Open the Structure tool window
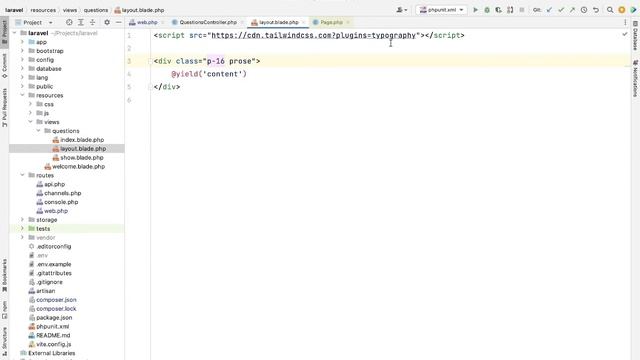Viewport: 640px width, 360px height. coord(4,341)
